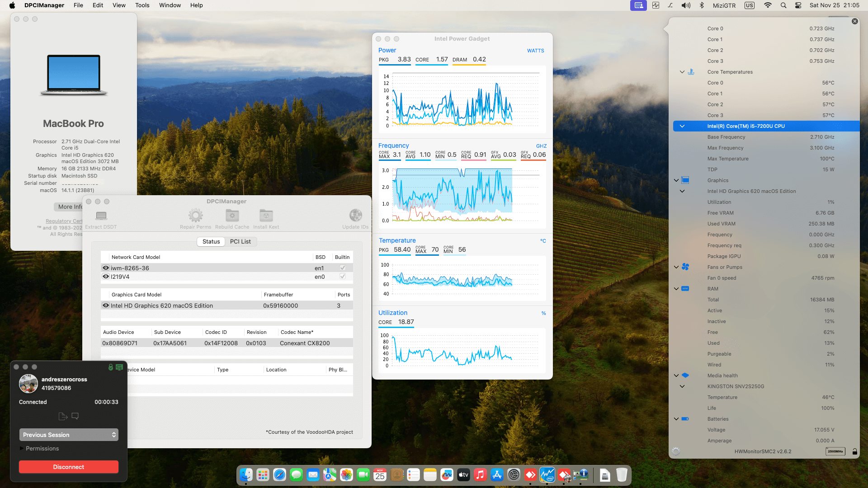Click the MacBook Pro laptop image
The width and height of the screenshot is (868, 488).
(74, 75)
